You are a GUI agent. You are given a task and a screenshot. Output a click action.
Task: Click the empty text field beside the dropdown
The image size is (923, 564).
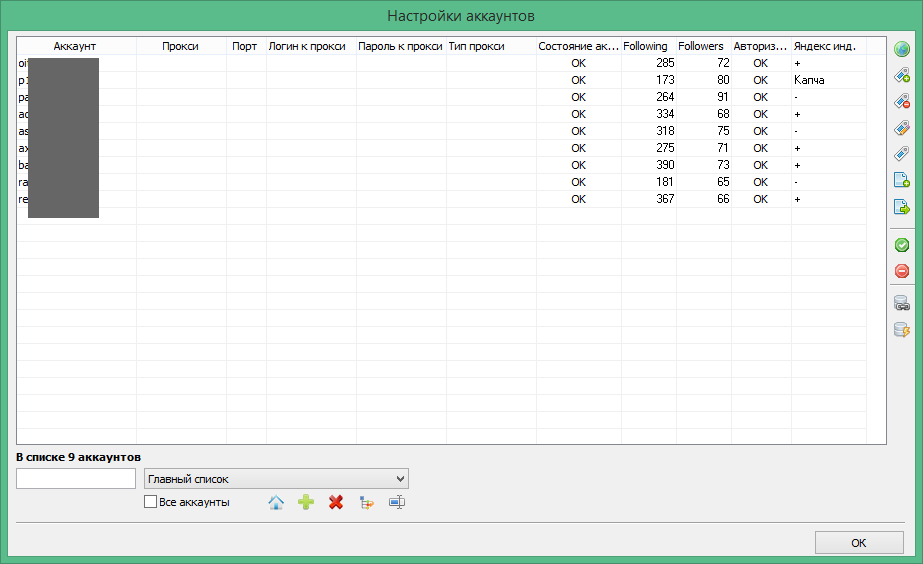coord(76,479)
